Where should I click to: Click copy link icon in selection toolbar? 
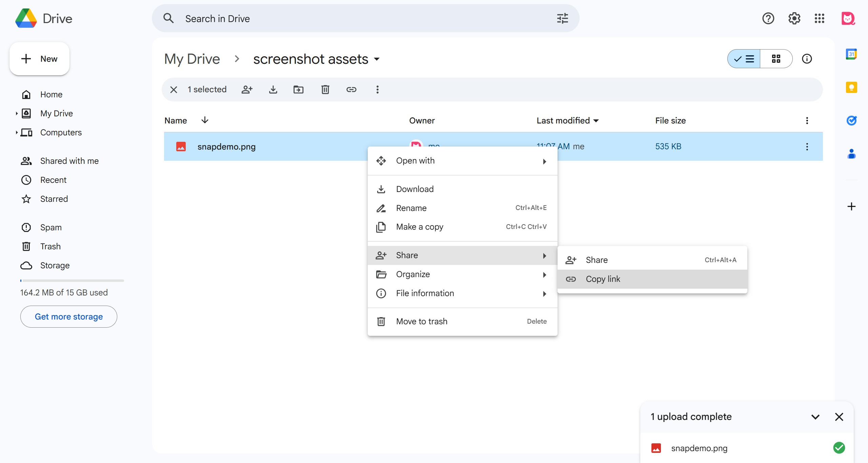(x=351, y=90)
